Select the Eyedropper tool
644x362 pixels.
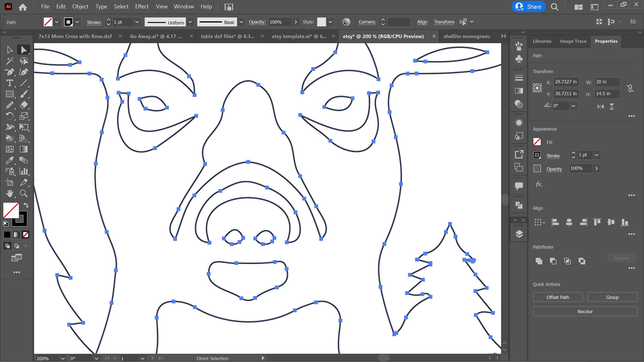tap(10, 160)
